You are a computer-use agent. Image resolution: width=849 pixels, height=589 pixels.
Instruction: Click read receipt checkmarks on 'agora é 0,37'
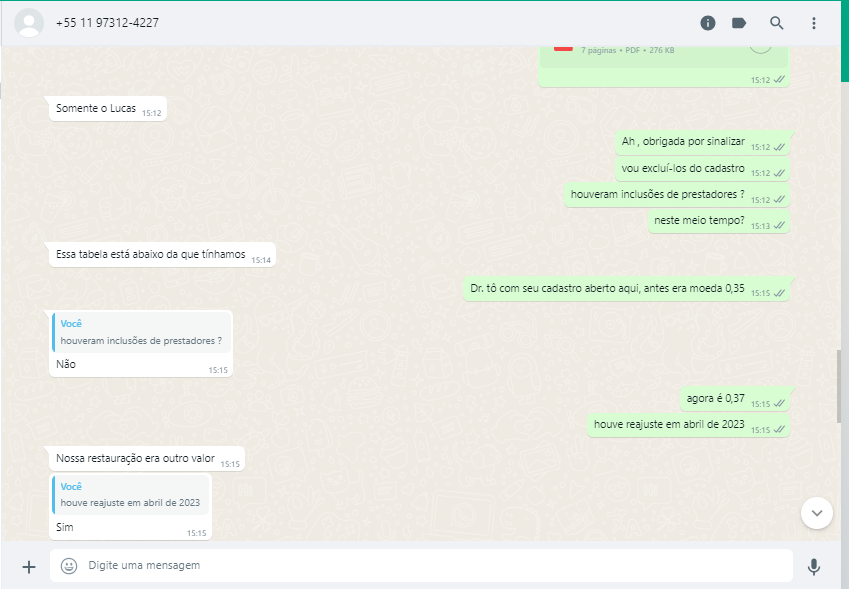(779, 403)
